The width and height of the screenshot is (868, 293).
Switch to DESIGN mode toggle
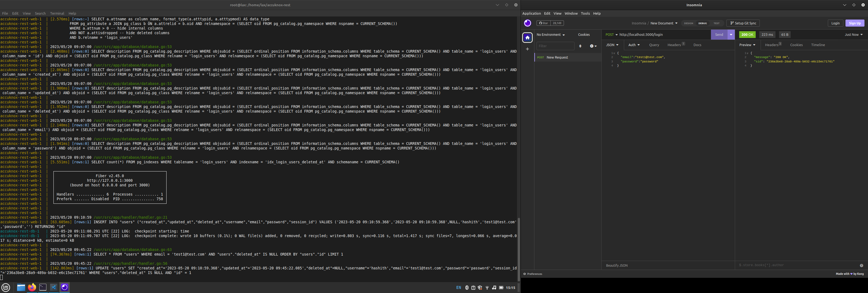pyautogui.click(x=688, y=23)
